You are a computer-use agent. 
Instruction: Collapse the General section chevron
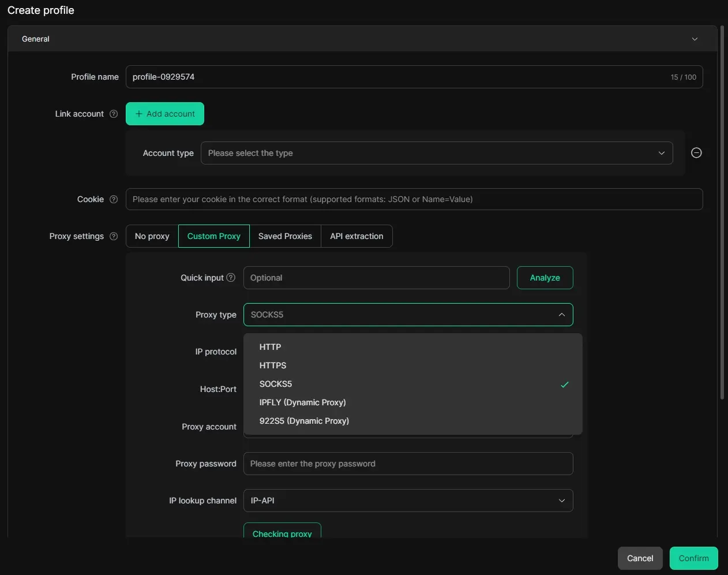pyautogui.click(x=695, y=39)
